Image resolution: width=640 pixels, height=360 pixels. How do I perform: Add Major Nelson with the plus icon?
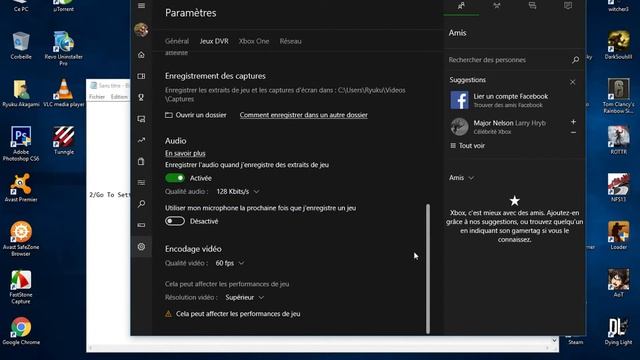click(x=573, y=122)
